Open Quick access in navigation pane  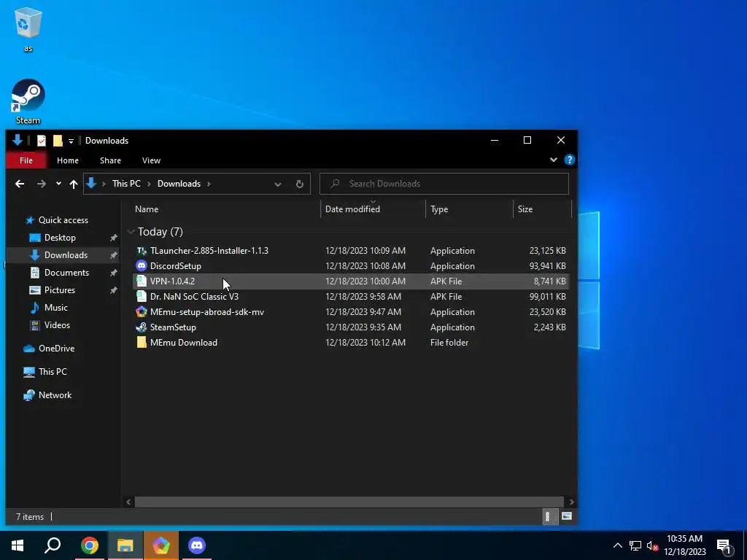pos(63,220)
